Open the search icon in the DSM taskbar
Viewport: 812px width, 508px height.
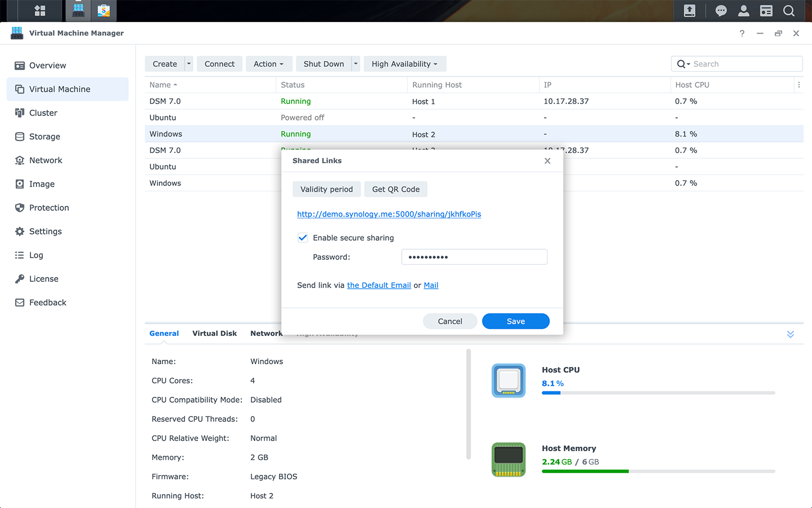(789, 11)
